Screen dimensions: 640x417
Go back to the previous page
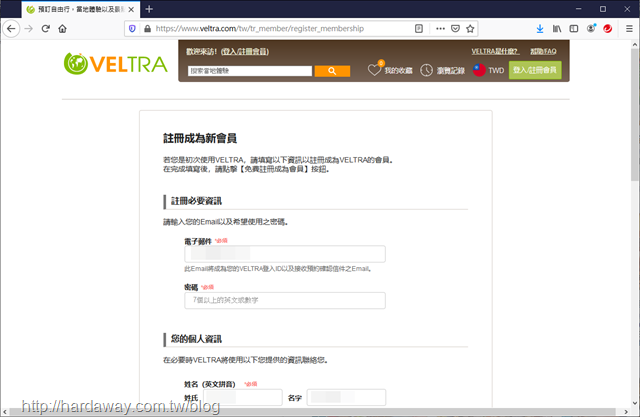pyautogui.click(x=11, y=29)
